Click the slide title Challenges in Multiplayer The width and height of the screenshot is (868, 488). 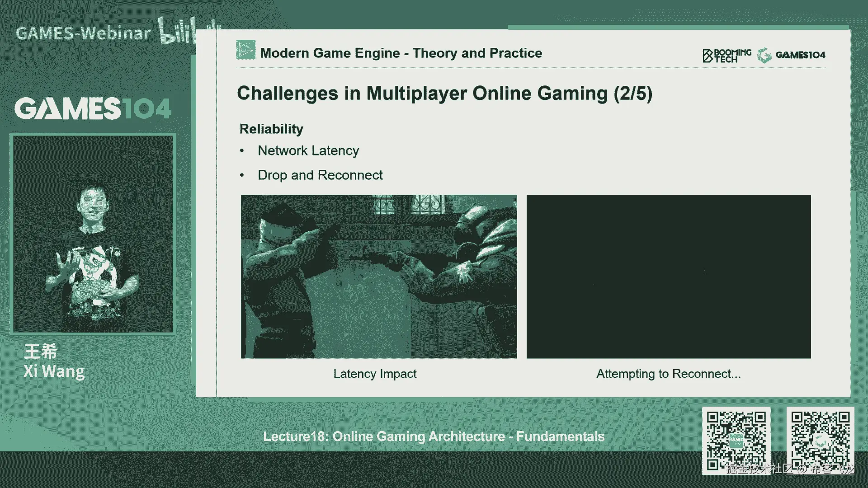444,94
